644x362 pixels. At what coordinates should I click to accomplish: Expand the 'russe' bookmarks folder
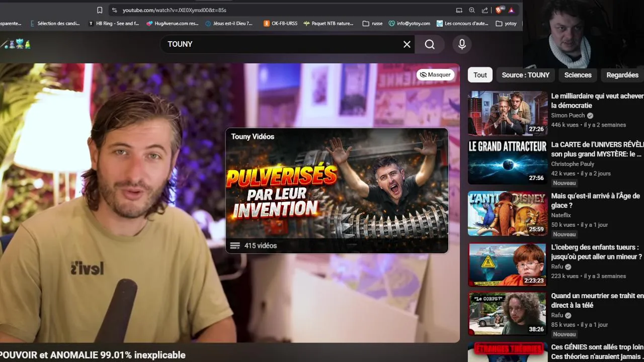point(373,23)
